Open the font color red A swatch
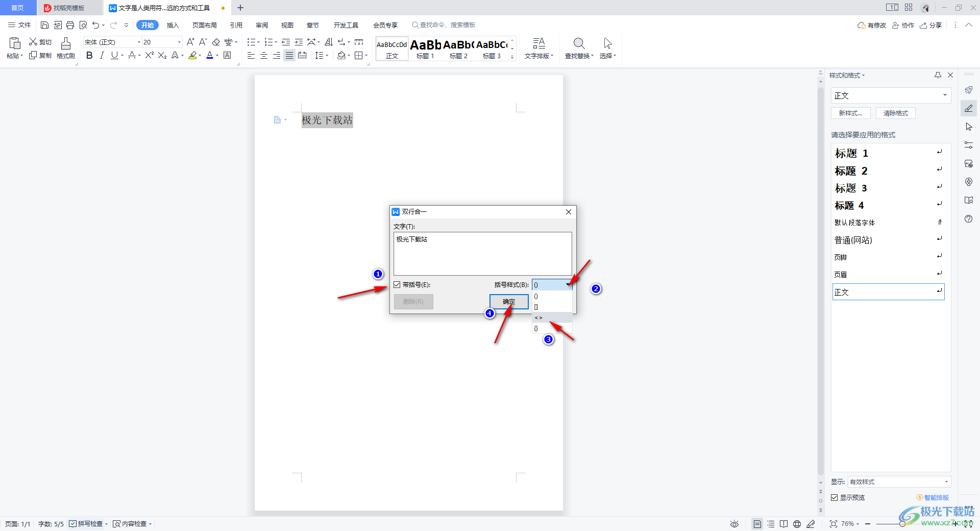The height and width of the screenshot is (531, 980). click(x=210, y=55)
